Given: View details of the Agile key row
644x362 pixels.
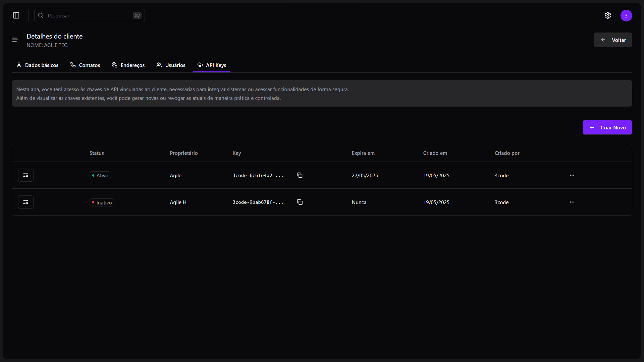Looking at the screenshot, I should [x=26, y=175].
